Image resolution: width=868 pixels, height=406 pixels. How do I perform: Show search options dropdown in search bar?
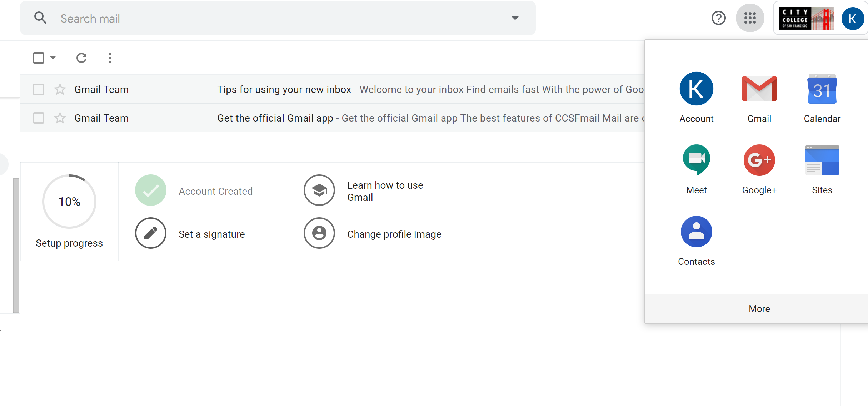point(515,18)
